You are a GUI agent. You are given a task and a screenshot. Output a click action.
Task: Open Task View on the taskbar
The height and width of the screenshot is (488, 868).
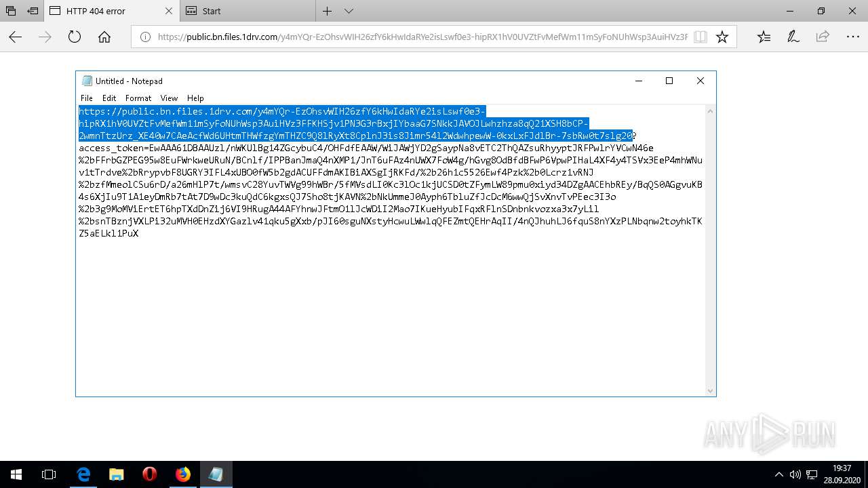pos(49,474)
